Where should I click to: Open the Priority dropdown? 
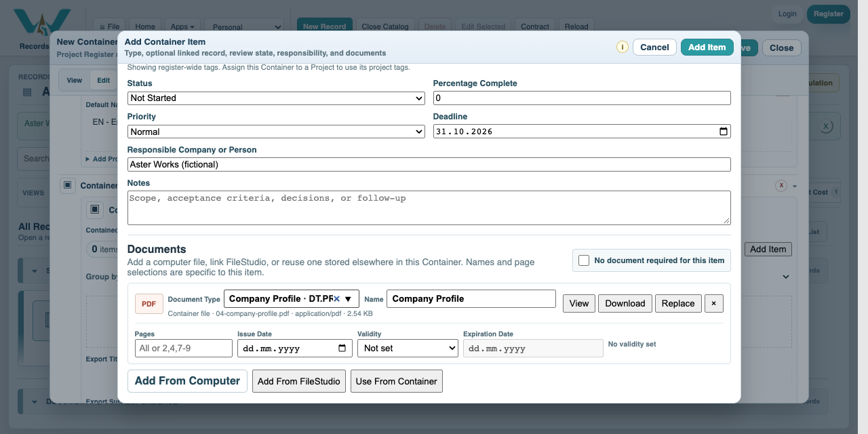tap(276, 132)
